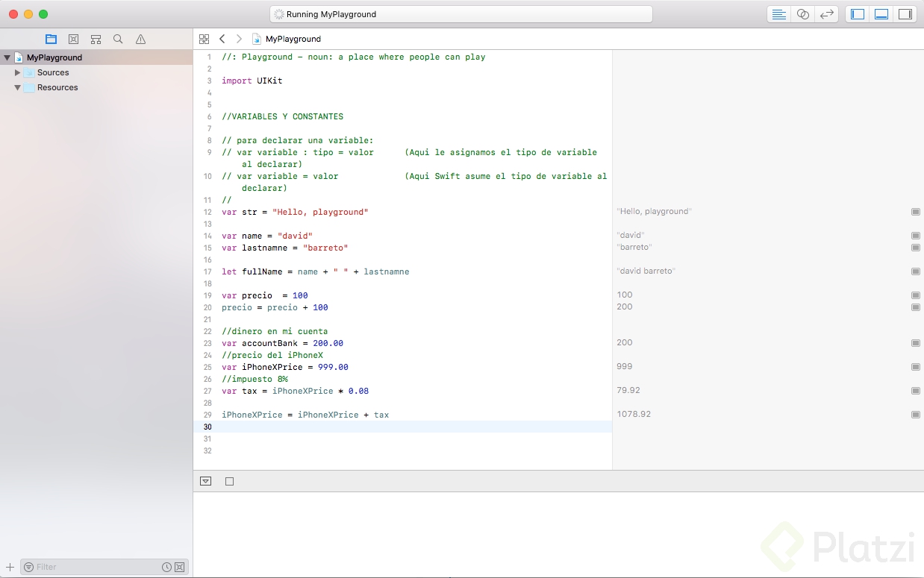Click the add file plus button
Screen dimensions: 924x578
click(x=10, y=567)
